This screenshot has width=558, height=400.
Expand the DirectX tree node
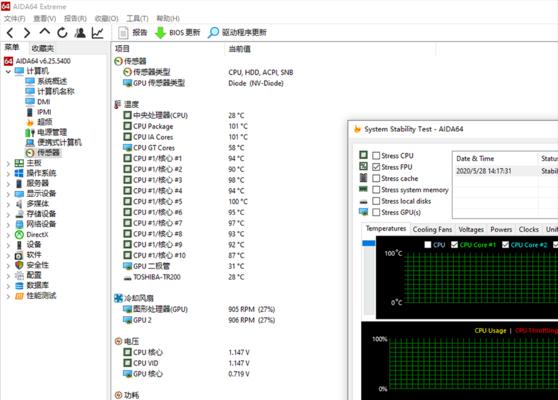pyautogui.click(x=8, y=235)
